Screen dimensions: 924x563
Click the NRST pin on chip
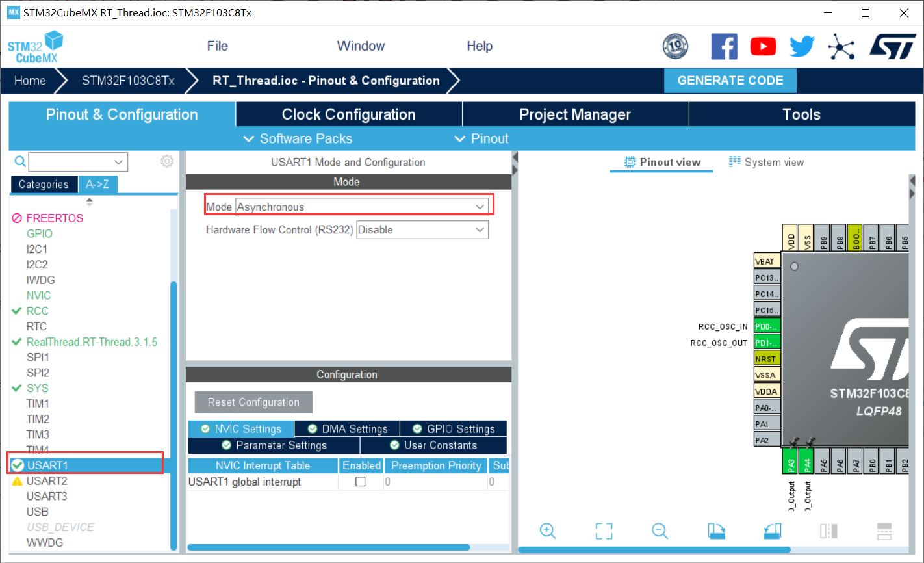pyautogui.click(x=767, y=359)
